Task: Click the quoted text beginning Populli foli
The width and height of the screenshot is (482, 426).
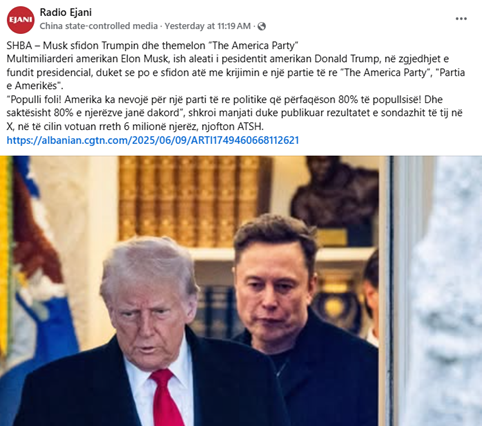Action: click(234, 113)
